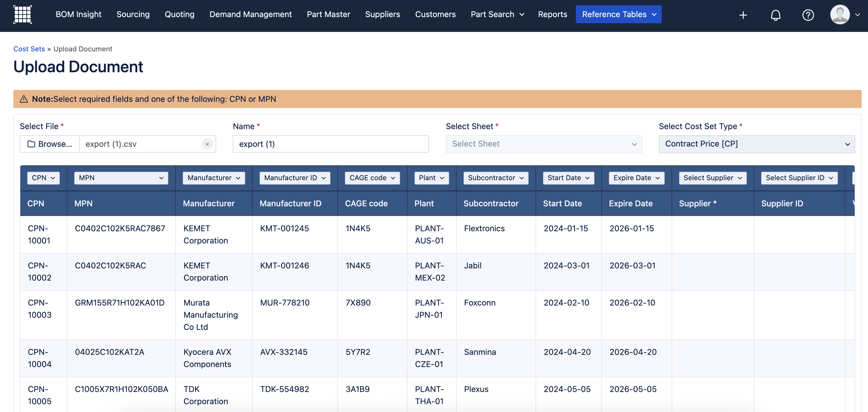Image resolution: width=868 pixels, height=412 pixels.
Task: Open the Reference Tables menu
Action: click(x=618, y=15)
